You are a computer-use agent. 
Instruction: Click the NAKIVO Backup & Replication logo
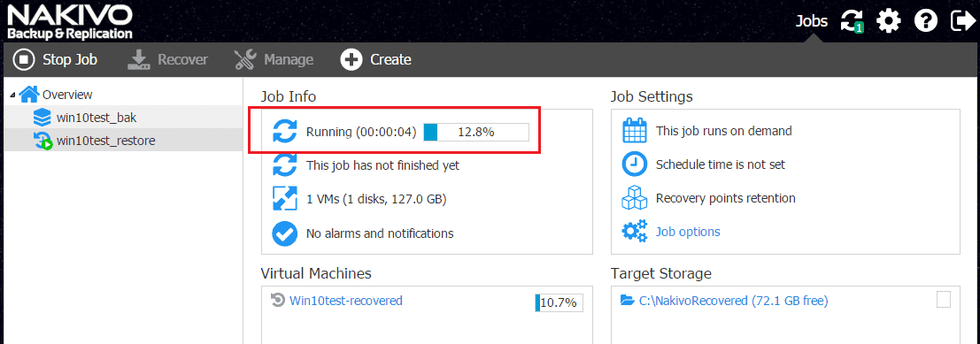coord(70,22)
